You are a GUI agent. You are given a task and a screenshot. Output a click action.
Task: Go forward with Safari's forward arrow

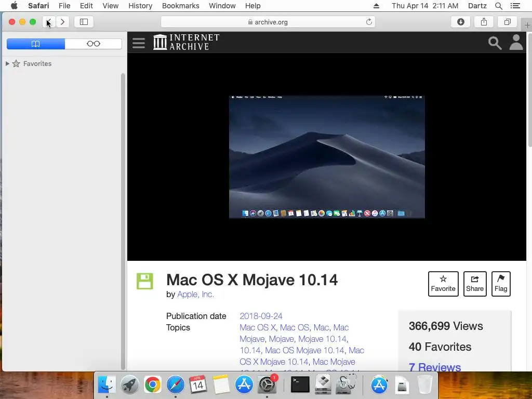(x=62, y=22)
